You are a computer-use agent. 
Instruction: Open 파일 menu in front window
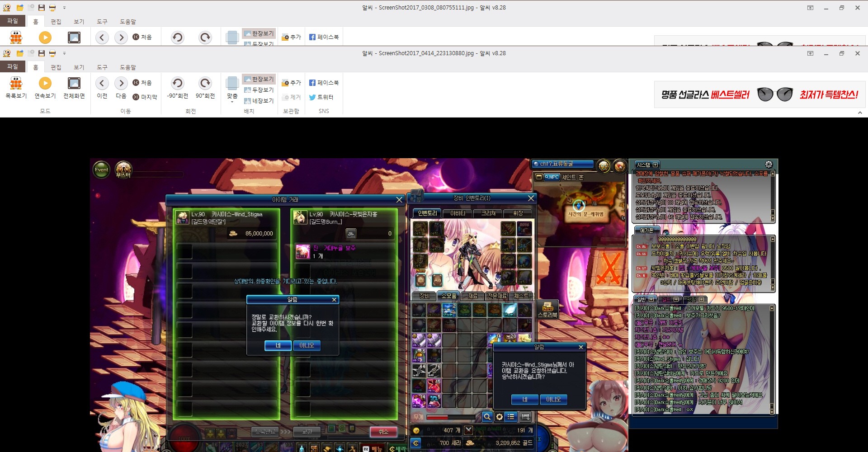tap(13, 66)
